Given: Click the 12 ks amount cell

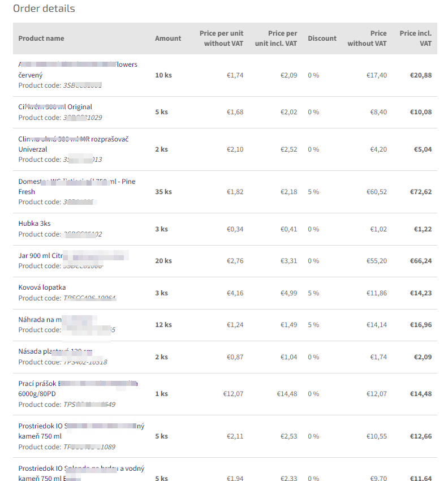Looking at the screenshot, I should coord(163,325).
